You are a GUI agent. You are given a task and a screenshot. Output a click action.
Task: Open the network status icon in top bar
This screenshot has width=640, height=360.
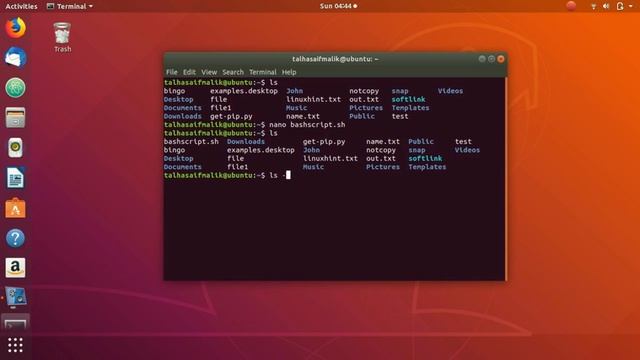(x=593, y=6)
